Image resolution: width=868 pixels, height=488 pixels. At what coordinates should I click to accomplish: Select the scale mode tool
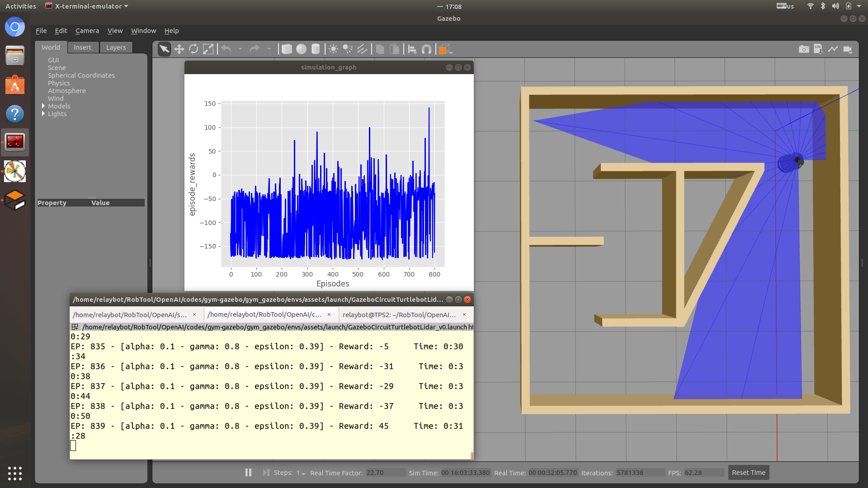(208, 49)
